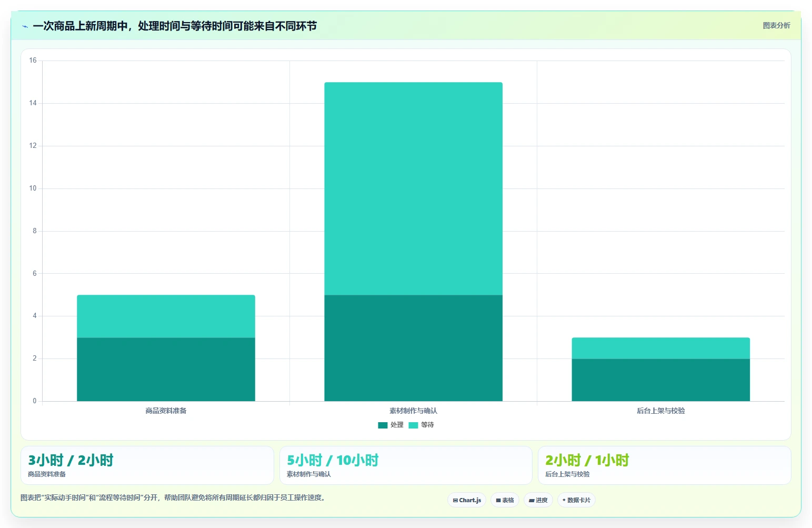Image resolution: width=812 pixels, height=528 pixels.
Task: Select the 进度 pill button
Action: point(538,500)
